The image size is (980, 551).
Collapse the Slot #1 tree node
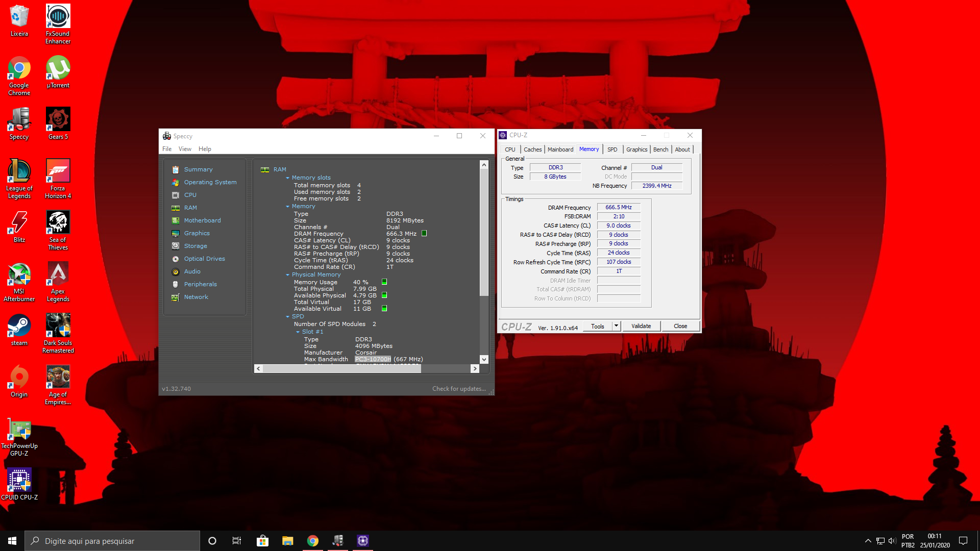tap(298, 332)
